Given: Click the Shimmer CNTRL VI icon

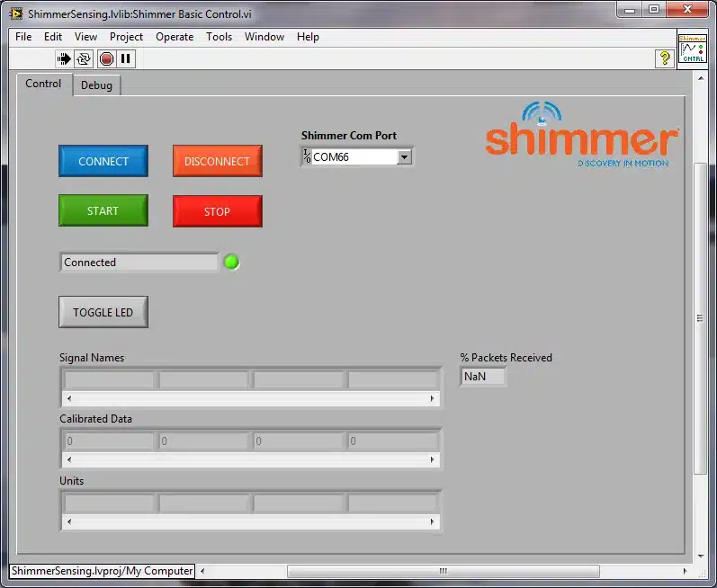Looking at the screenshot, I should pyautogui.click(x=693, y=49).
